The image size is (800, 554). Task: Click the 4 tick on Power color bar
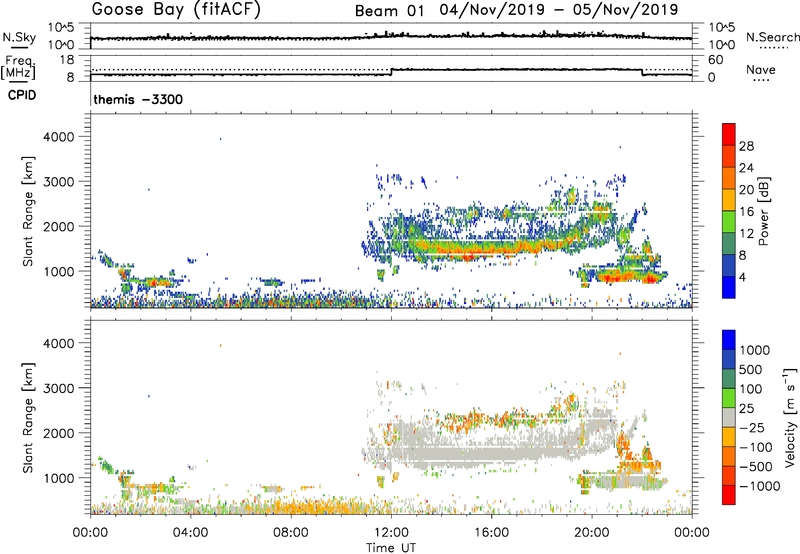pos(742,277)
